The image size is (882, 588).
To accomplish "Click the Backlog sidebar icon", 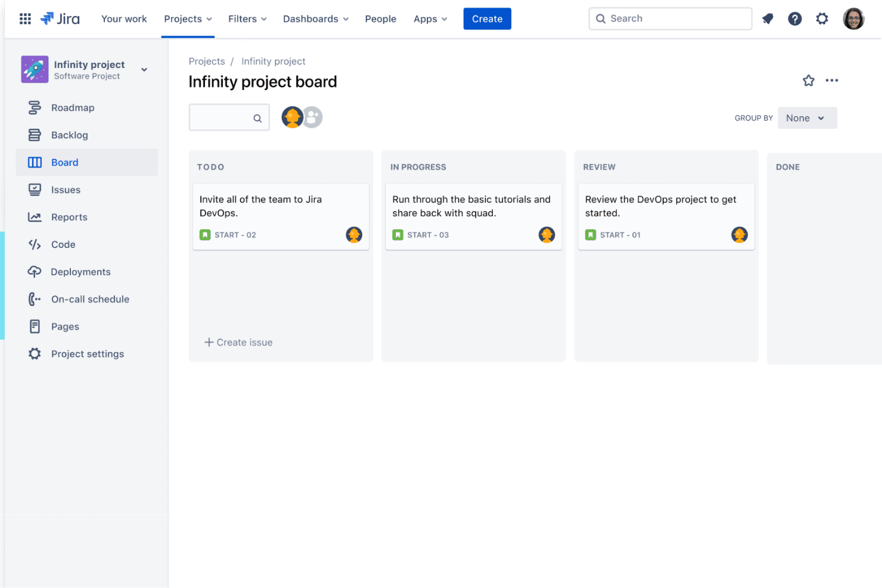I will click(x=35, y=135).
